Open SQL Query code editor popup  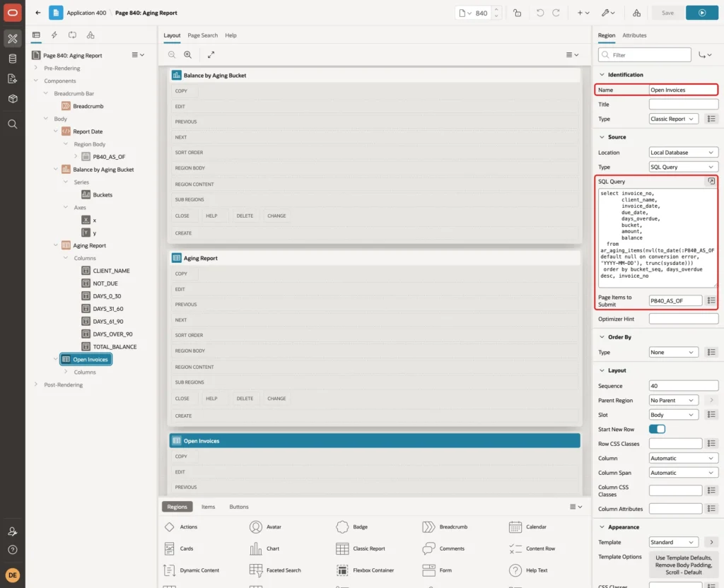[x=711, y=182]
